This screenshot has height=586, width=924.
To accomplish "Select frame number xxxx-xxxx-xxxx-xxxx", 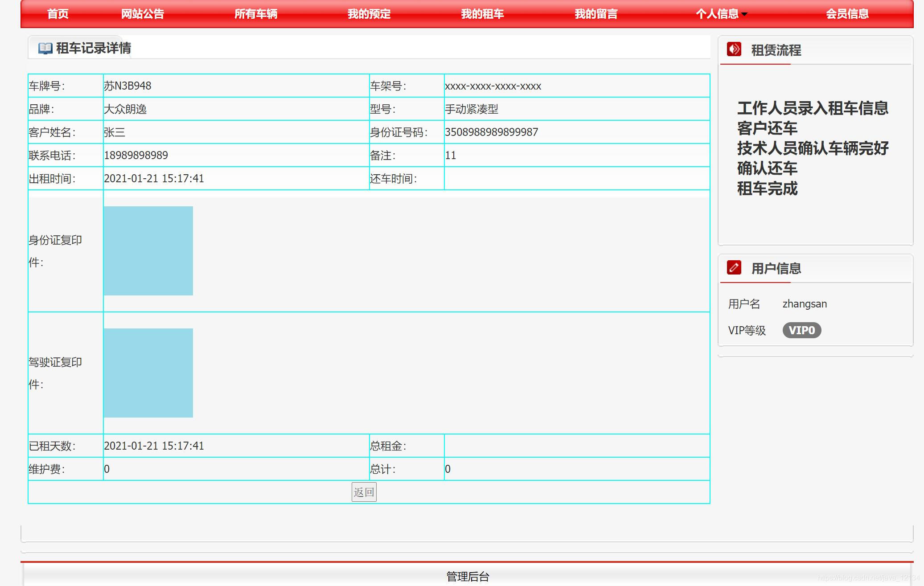I will tap(493, 86).
